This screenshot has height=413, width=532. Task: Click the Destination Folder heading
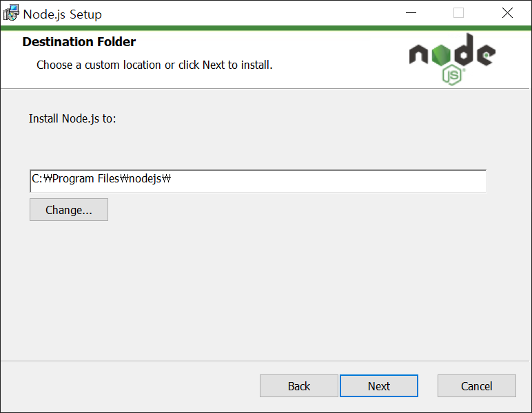79,42
